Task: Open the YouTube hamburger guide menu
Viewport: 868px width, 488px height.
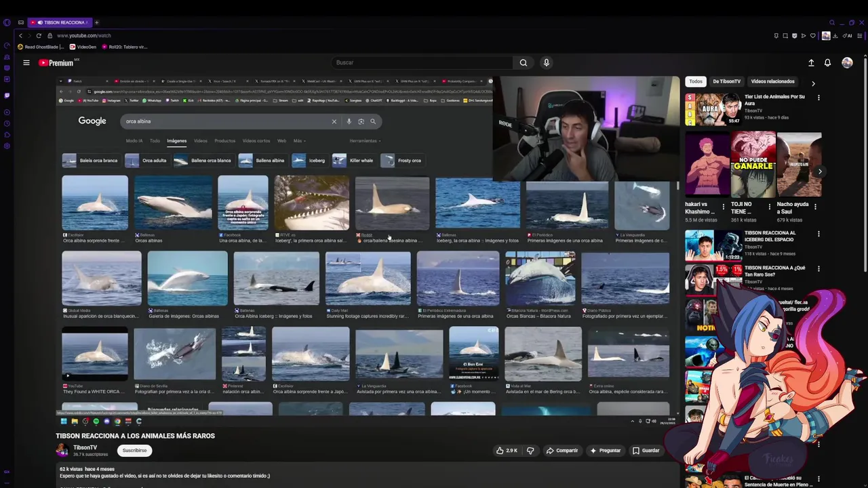Action: [x=26, y=62]
